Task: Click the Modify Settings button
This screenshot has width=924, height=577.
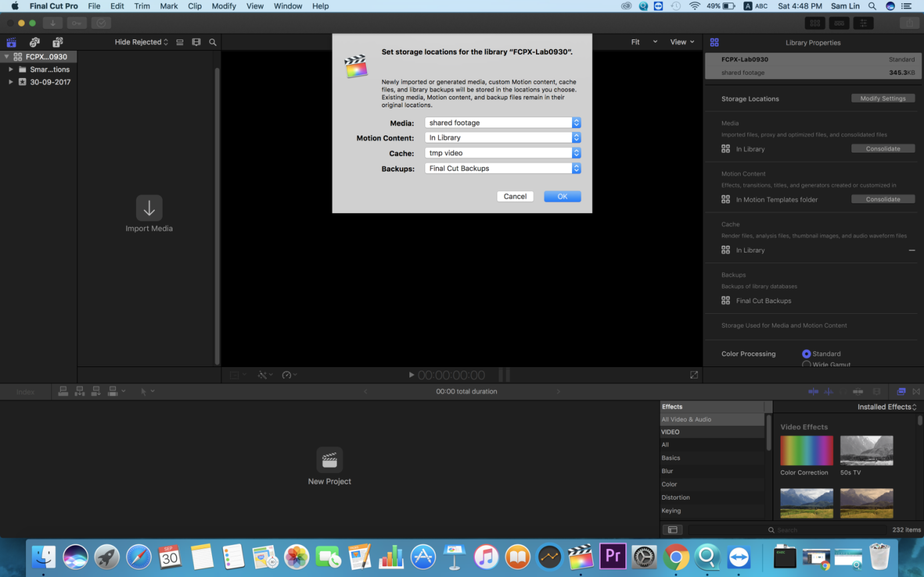Action: coord(883,99)
